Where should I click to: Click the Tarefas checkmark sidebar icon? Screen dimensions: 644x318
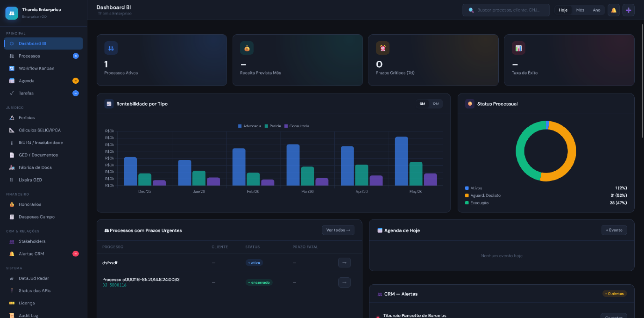12,93
